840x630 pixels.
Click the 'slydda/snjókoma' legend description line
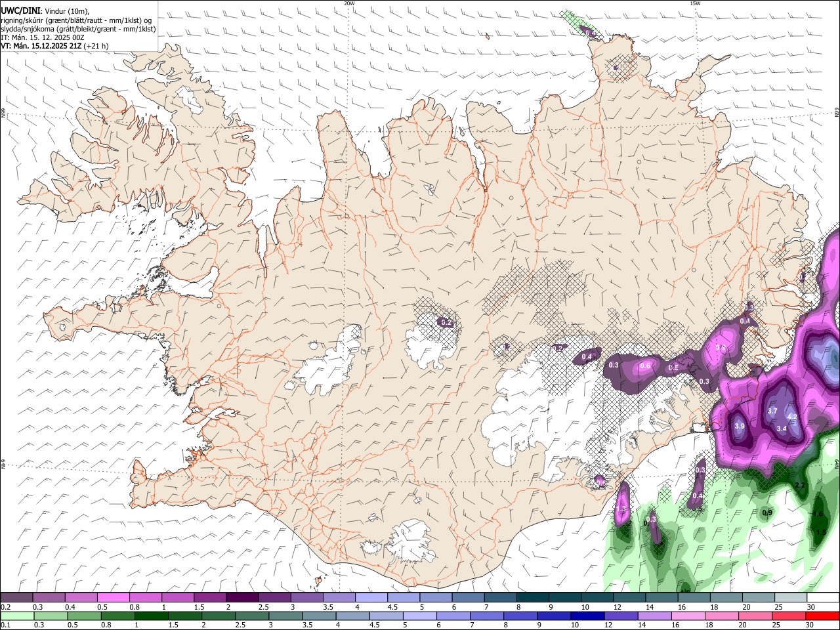[x=78, y=29]
